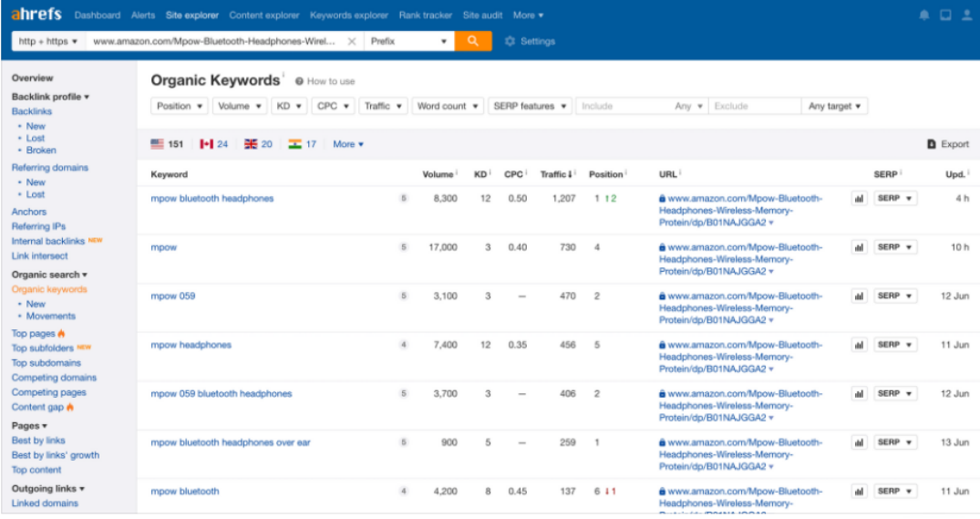Open the Word count filter dropdown
Viewport: 980px width, 519px height.
tap(448, 107)
